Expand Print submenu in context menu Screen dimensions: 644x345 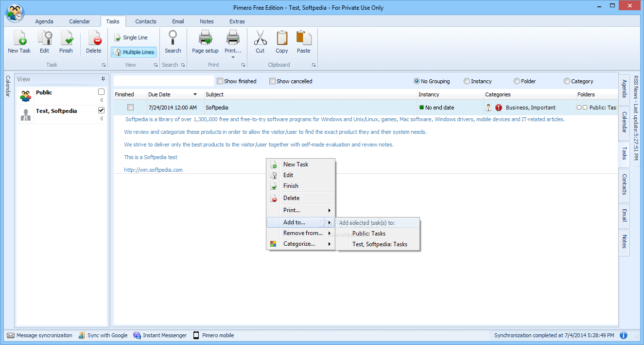(x=301, y=210)
